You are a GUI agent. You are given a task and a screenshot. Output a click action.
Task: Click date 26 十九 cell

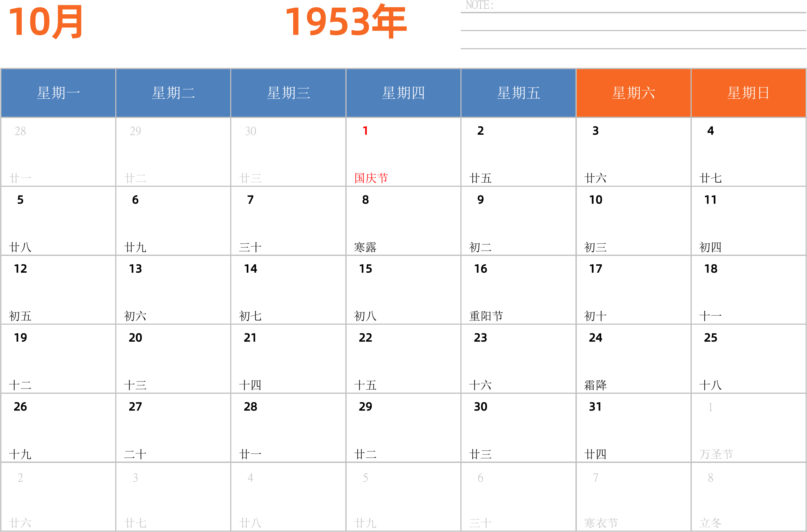point(58,428)
